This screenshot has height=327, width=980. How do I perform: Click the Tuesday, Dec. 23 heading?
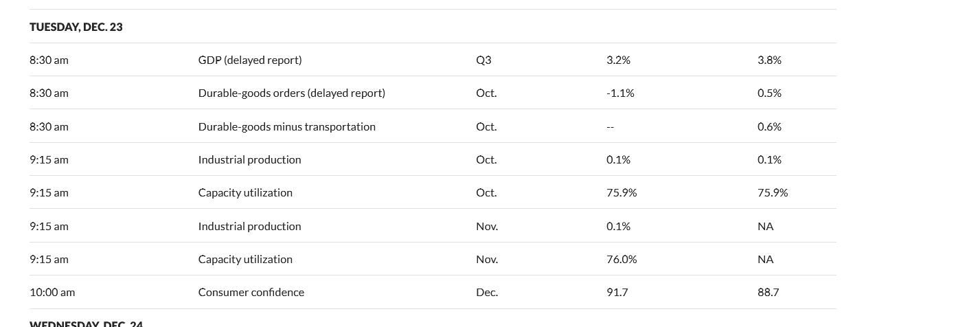click(x=76, y=27)
